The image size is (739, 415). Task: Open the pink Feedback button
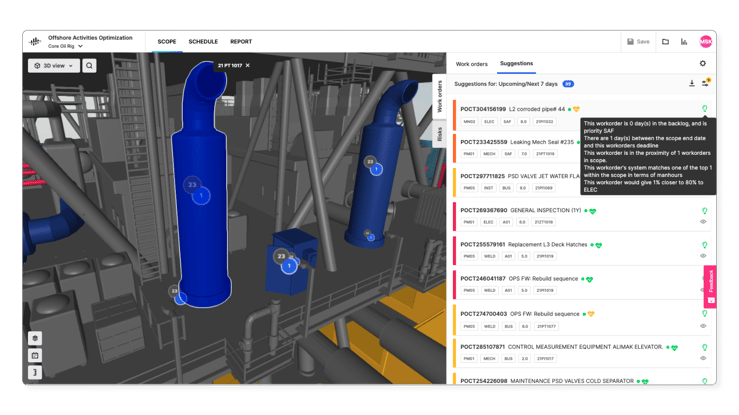711,285
